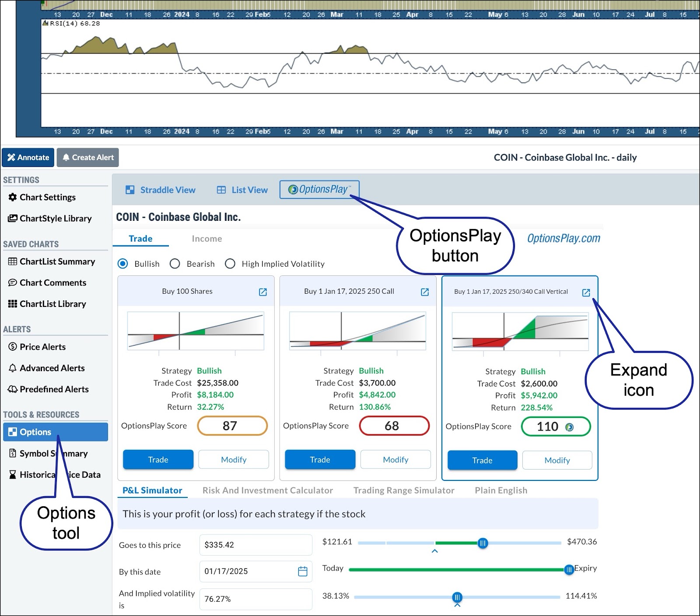Image resolution: width=700 pixels, height=616 pixels.
Task: Click the Call Vertical payoff chart
Action: pyautogui.click(x=520, y=332)
